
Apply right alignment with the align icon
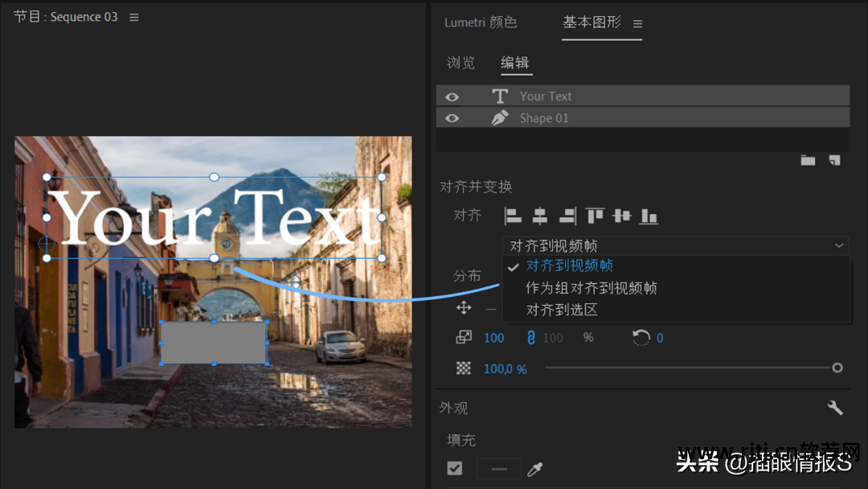pyautogui.click(x=567, y=216)
